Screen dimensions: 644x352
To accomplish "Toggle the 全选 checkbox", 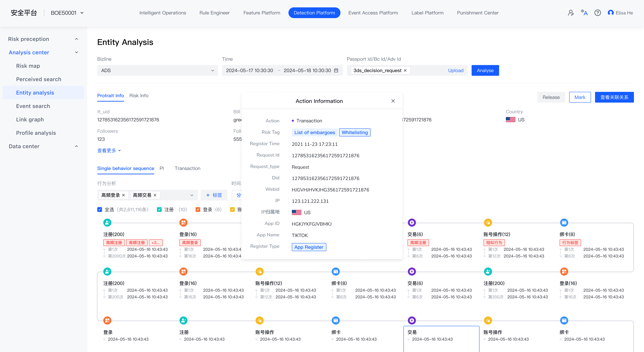I will [x=99, y=209].
